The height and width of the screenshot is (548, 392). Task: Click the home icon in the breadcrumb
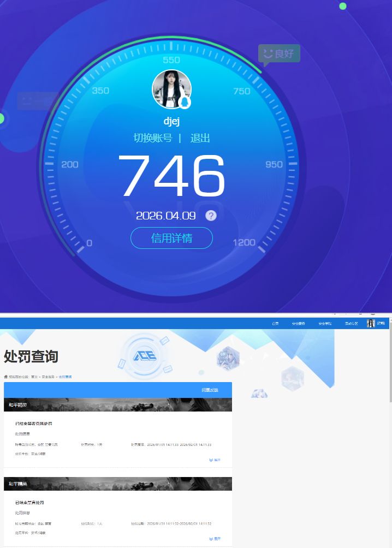click(x=5, y=377)
